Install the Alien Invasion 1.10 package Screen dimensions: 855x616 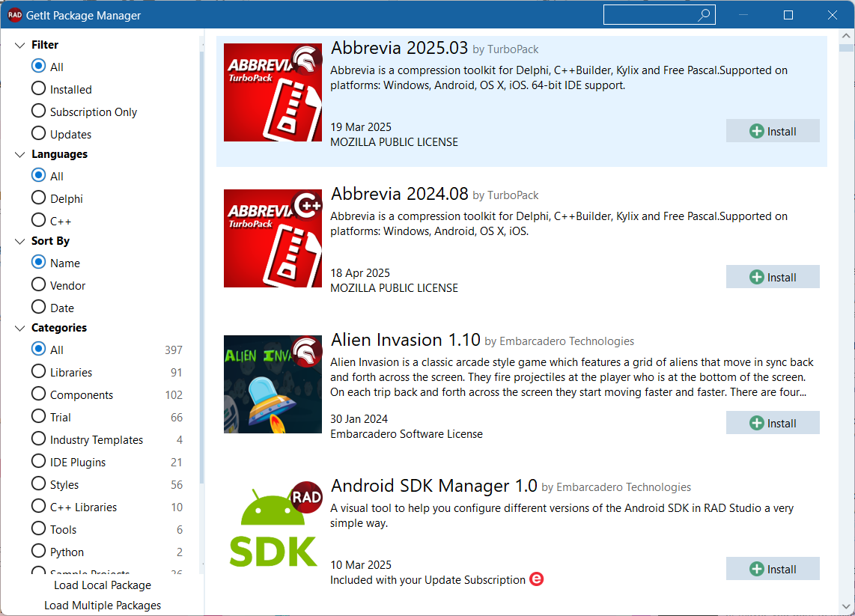point(773,423)
